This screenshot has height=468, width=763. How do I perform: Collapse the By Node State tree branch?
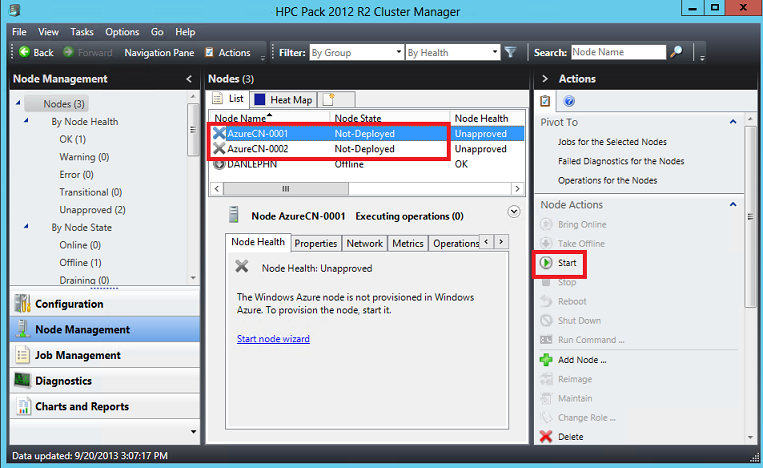tap(26, 226)
